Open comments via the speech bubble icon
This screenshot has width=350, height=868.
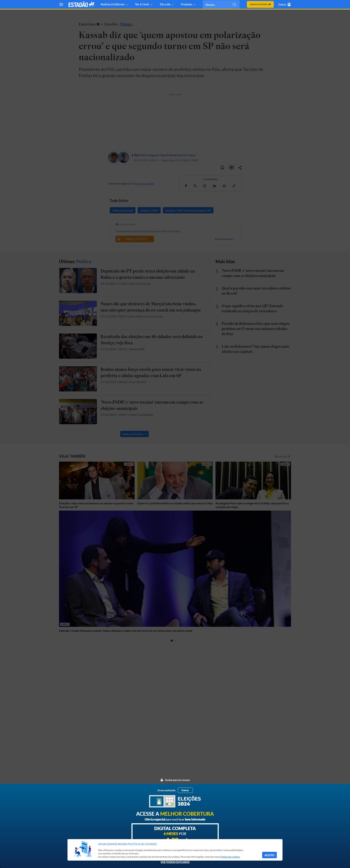coord(231,168)
